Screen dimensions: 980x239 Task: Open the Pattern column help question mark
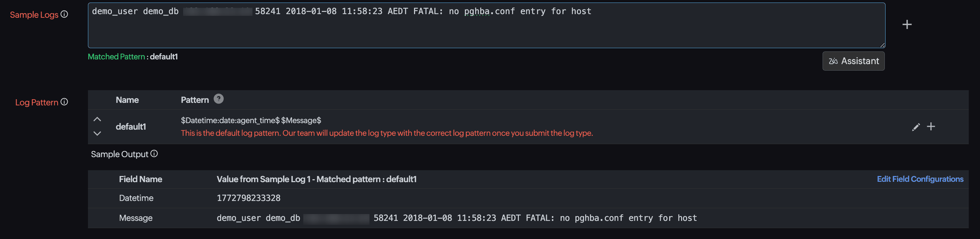(218, 99)
